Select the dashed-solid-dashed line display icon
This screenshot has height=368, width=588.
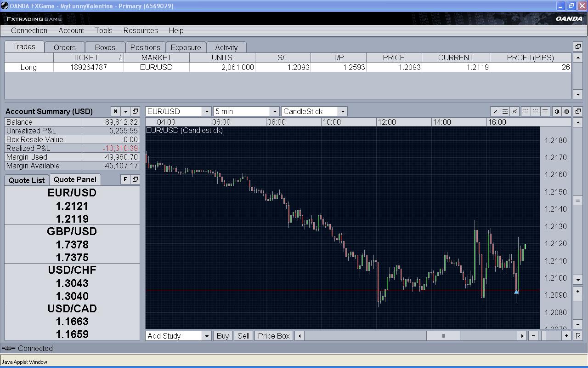[535, 111]
